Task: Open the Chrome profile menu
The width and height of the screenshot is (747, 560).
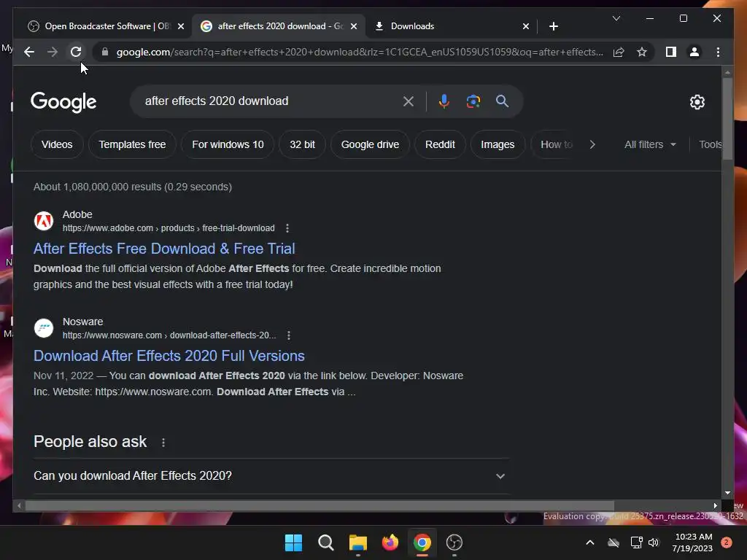Action: (x=694, y=52)
